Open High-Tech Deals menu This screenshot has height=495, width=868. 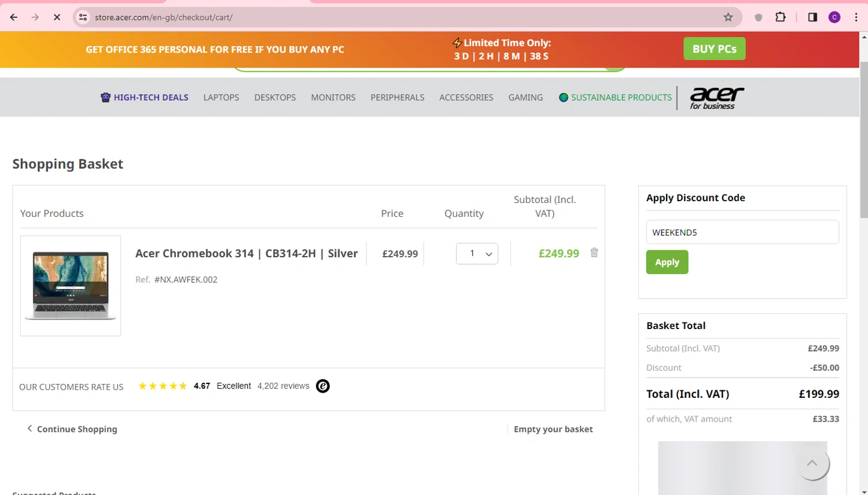tap(145, 97)
